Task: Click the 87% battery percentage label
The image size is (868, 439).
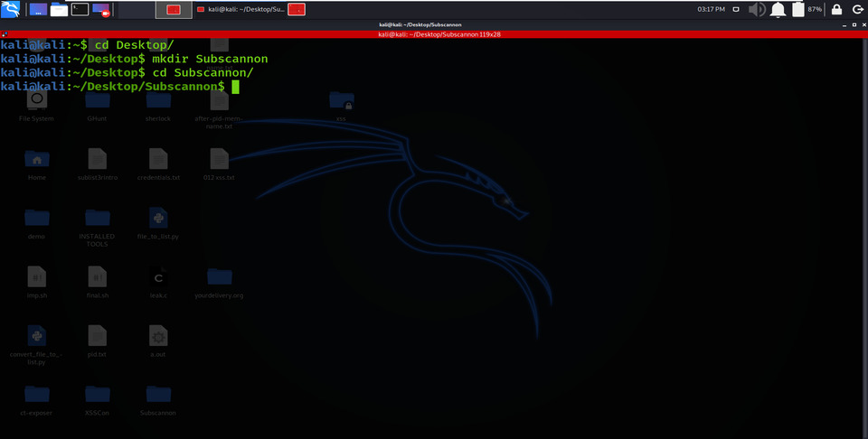Action: pyautogui.click(x=815, y=9)
